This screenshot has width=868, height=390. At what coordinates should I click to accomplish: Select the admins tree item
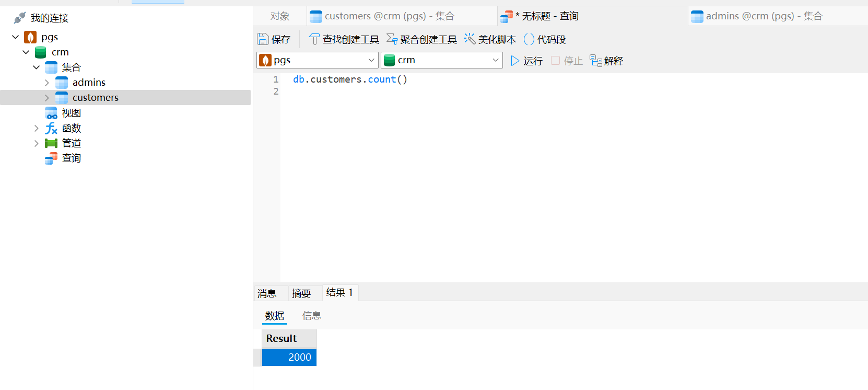click(x=89, y=83)
